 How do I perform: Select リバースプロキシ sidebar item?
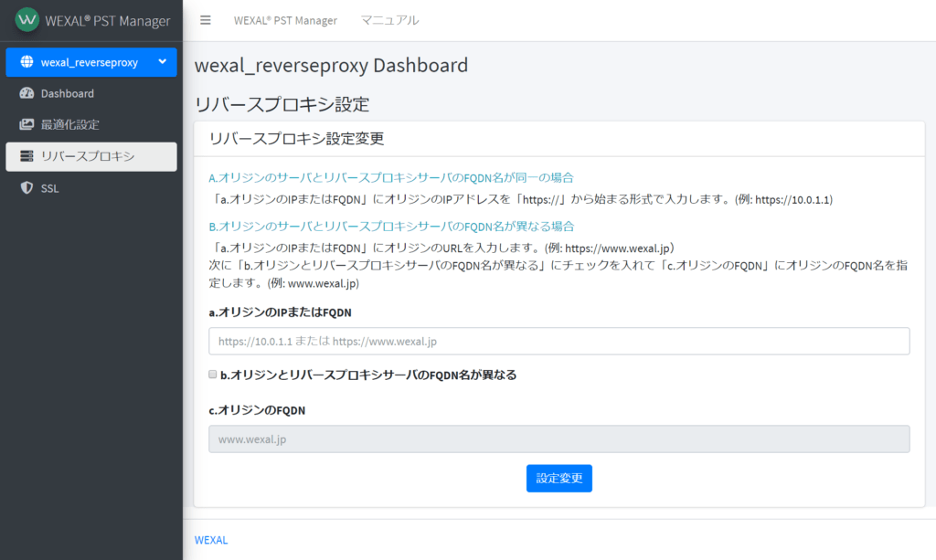coord(91,156)
